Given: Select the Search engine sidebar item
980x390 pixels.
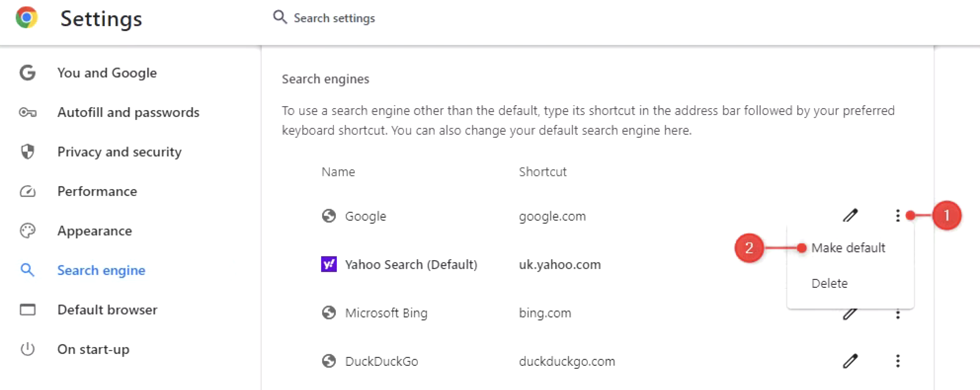Looking at the screenshot, I should point(101,271).
